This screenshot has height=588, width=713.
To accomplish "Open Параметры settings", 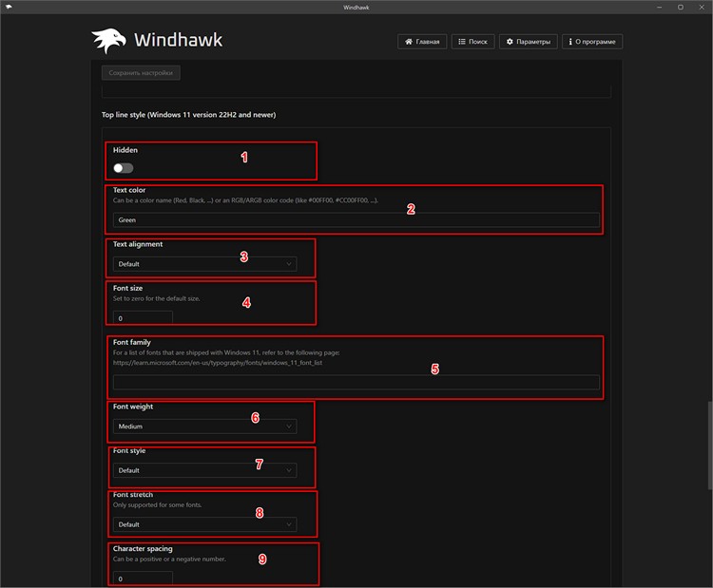I will pyautogui.click(x=529, y=42).
